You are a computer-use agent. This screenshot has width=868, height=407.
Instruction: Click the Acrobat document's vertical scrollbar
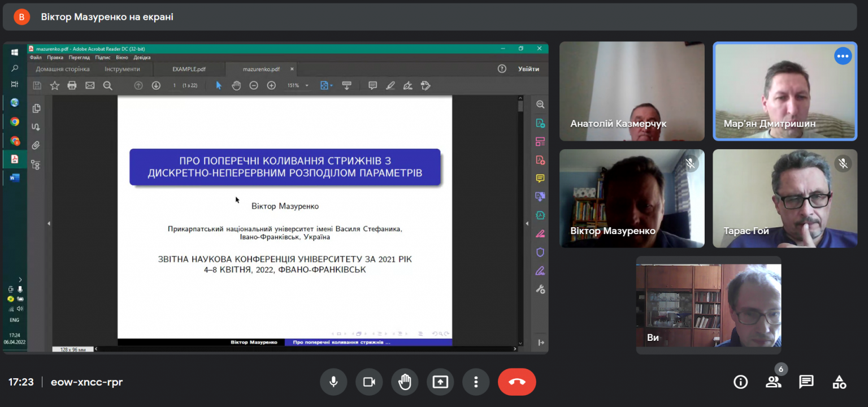[x=520, y=220]
